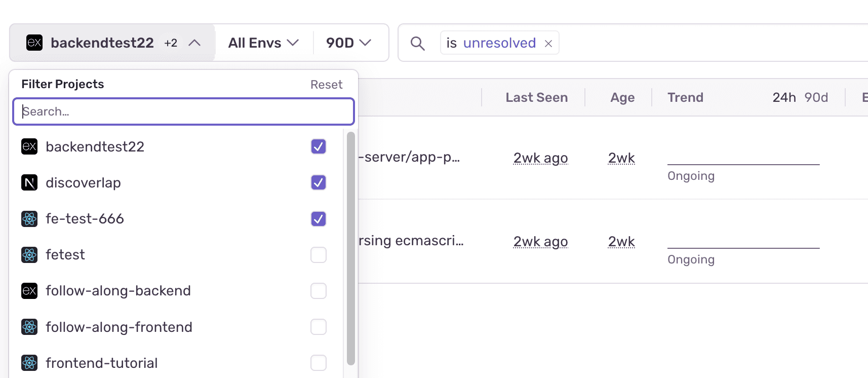Click the React icon beside fetest
This screenshot has width=868, height=378.
[30, 255]
